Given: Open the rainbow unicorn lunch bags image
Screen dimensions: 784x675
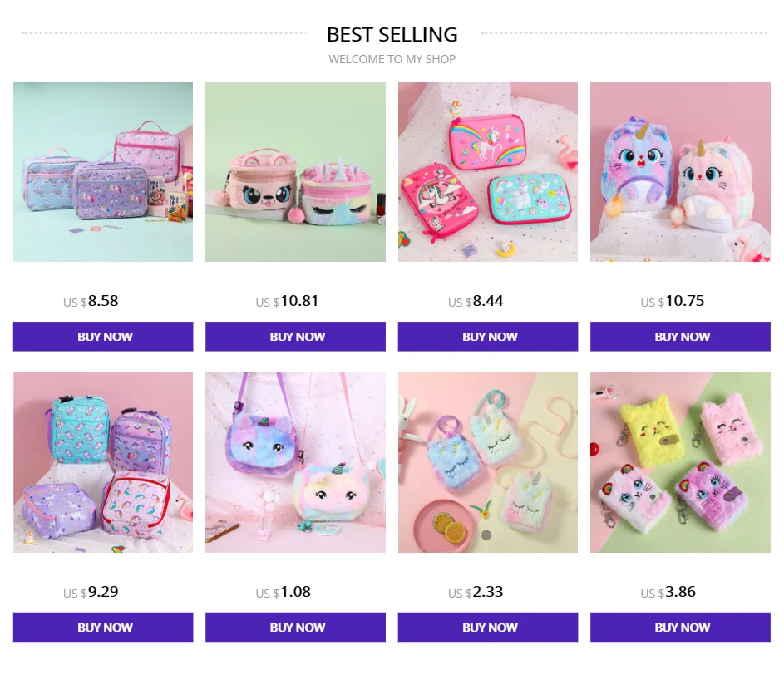Looking at the screenshot, I should (x=103, y=172).
